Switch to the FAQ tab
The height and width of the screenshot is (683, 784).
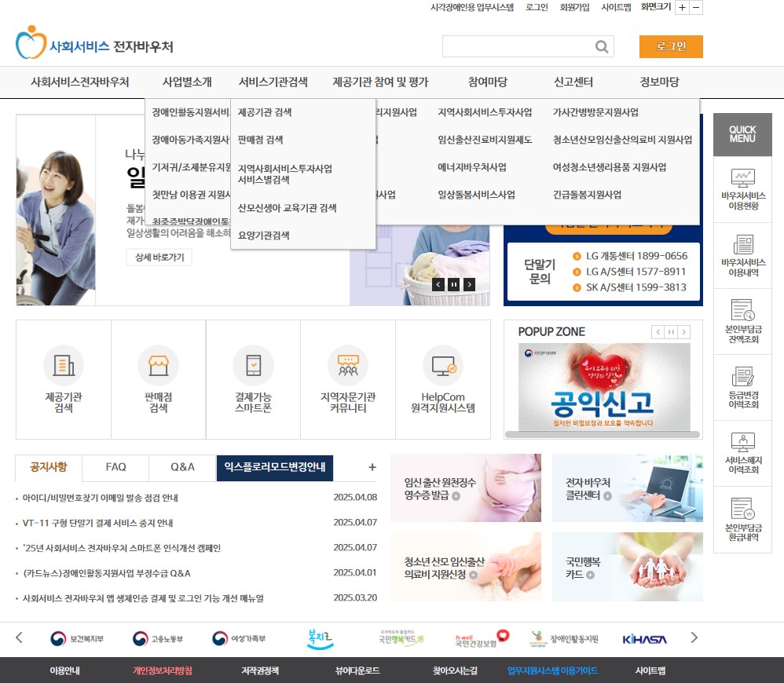(x=115, y=467)
